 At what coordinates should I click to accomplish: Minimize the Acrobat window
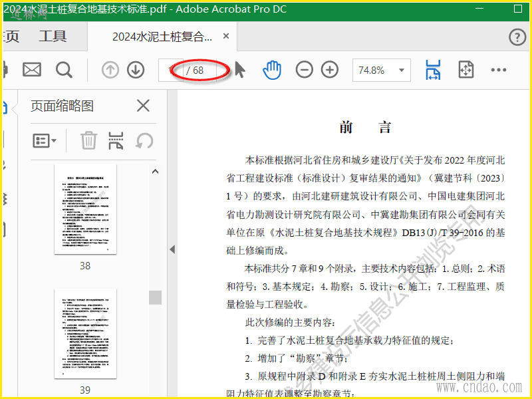(479, 9)
